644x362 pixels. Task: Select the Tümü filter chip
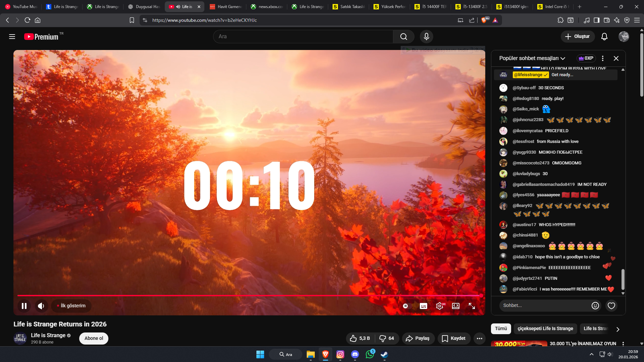coord(501,329)
